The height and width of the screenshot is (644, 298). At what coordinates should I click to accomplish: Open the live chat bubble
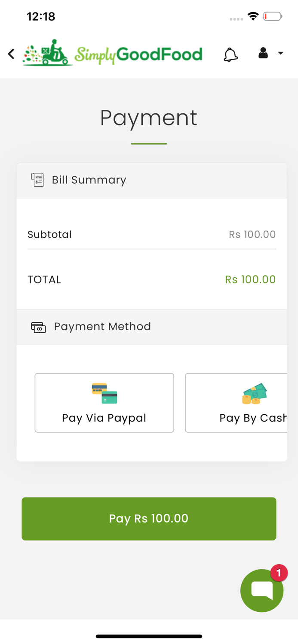(x=262, y=590)
